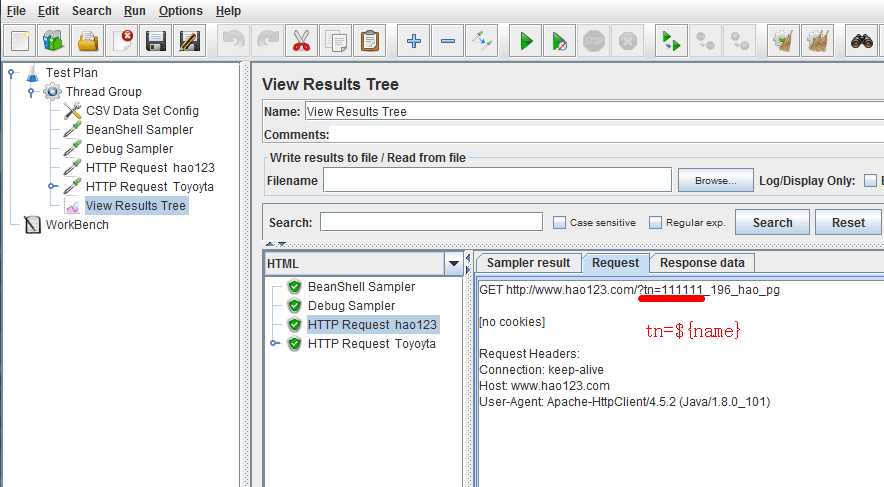Collapse the Test Plan tree node

[x=11, y=73]
